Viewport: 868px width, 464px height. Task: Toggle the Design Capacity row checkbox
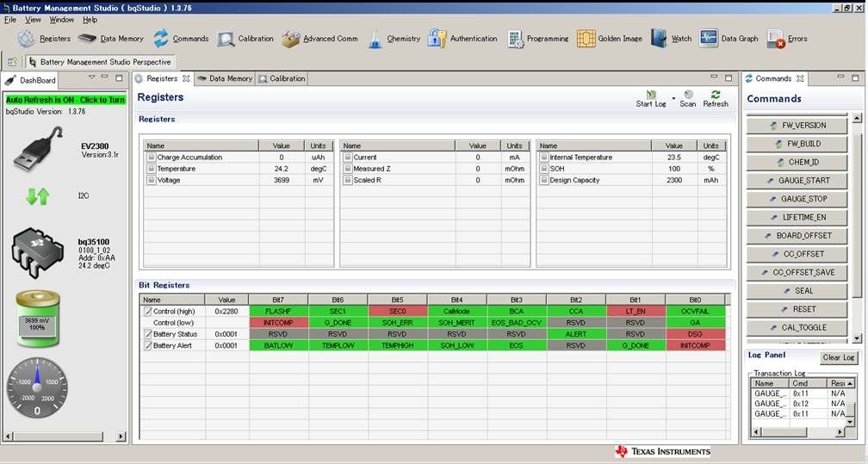click(x=543, y=180)
